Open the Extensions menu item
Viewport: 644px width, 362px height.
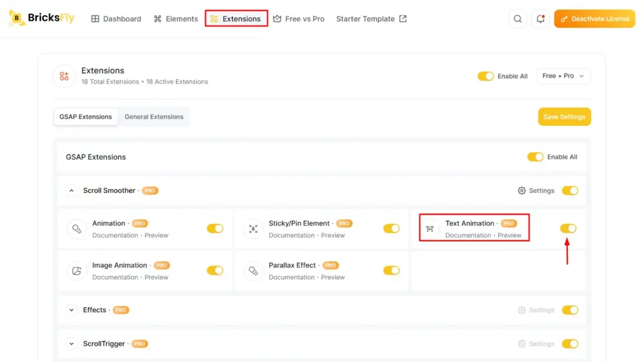click(236, 18)
